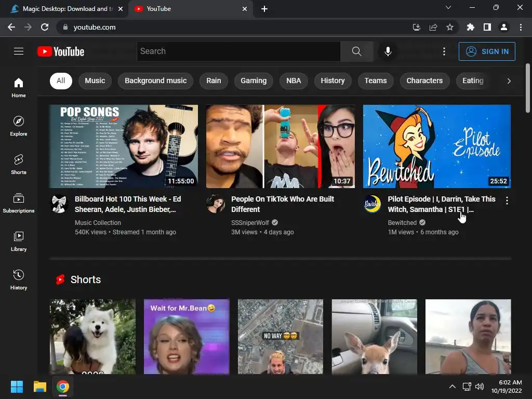The image size is (532, 399).
Task: Click install app icon in address bar
Action: [416, 27]
